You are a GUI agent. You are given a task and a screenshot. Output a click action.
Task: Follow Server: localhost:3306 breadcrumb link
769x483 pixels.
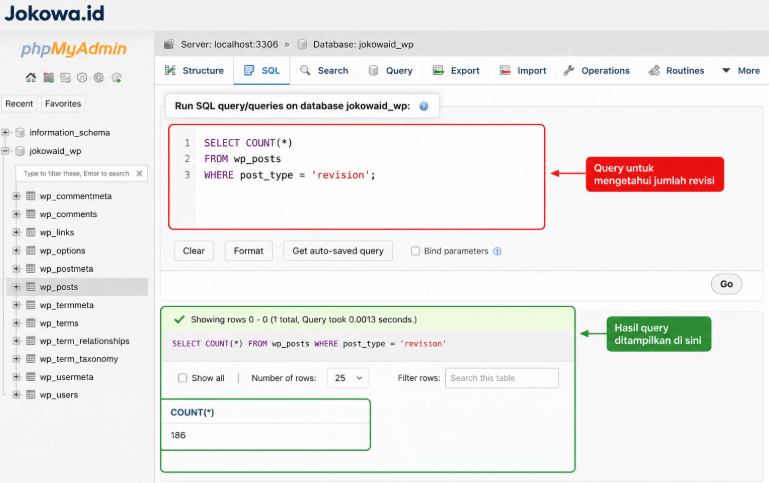tap(229, 45)
